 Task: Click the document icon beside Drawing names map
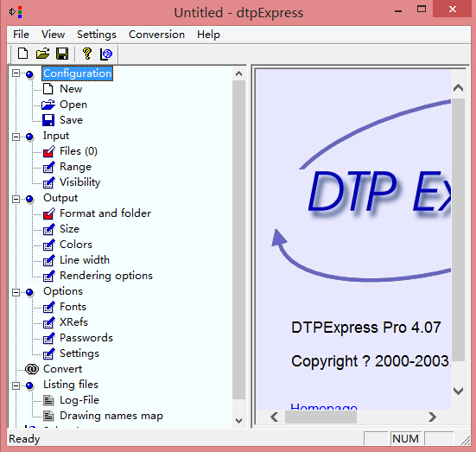coord(48,416)
